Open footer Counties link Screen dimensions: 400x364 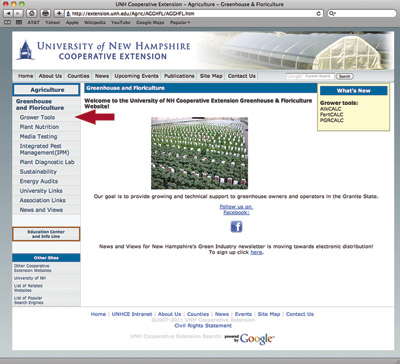pos(198,314)
